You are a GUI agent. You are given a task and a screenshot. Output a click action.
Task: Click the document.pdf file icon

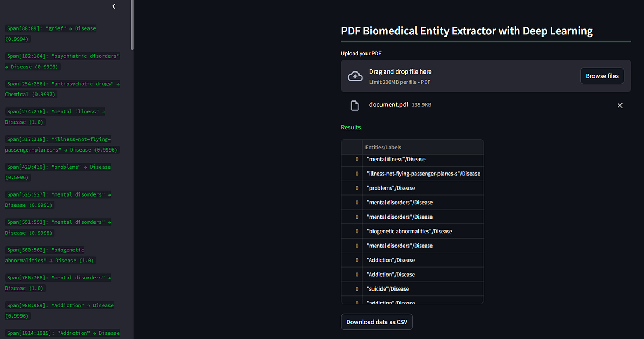point(354,105)
